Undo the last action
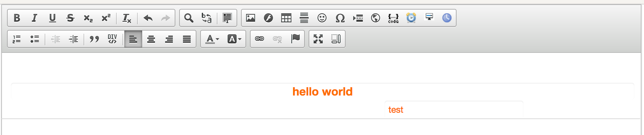The image size is (644, 135). tap(148, 18)
